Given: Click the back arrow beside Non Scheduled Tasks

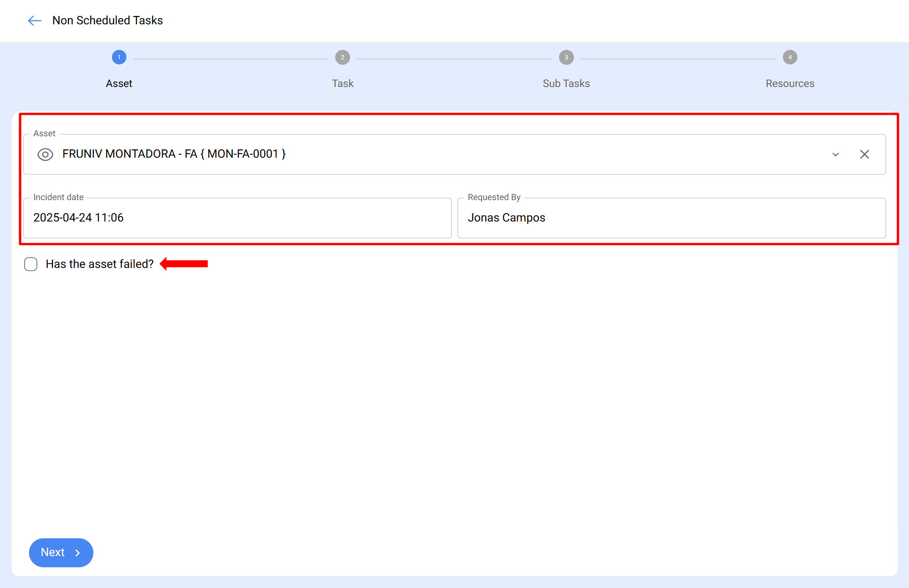Looking at the screenshot, I should pos(34,21).
